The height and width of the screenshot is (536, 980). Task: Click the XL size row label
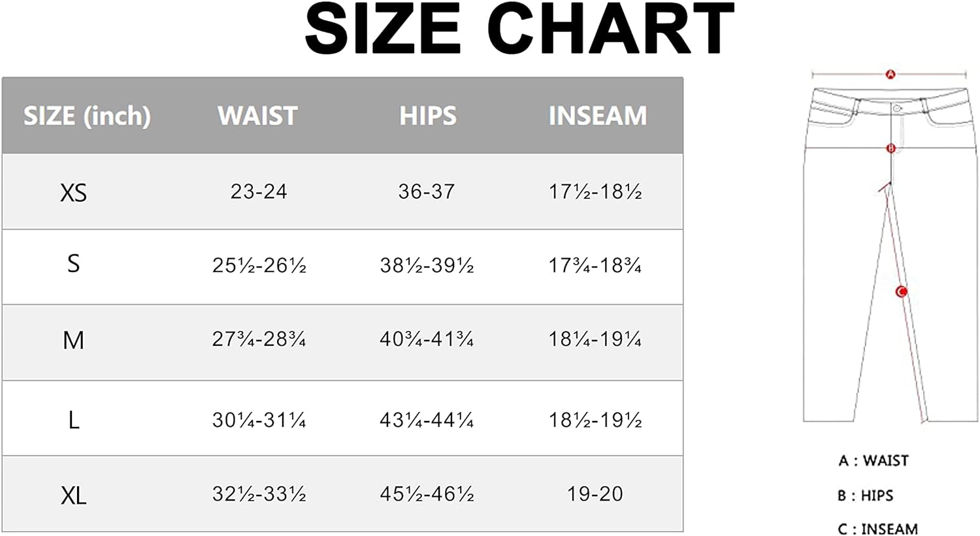(73, 495)
